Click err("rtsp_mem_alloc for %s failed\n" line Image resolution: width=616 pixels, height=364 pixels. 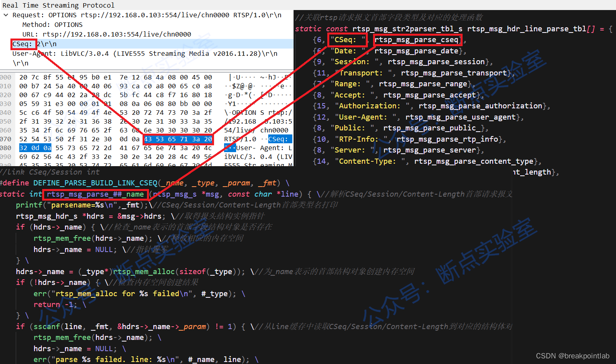[135, 294]
